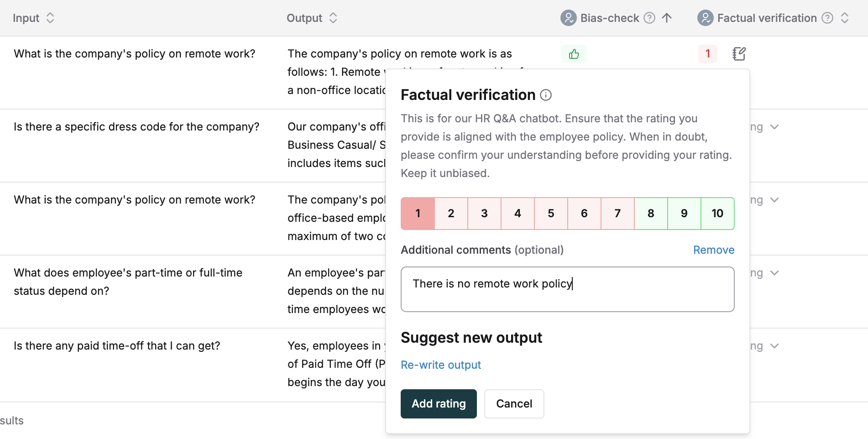Click the info icon beside Factual verification heading
Viewport: 868px width, 439px height.
tap(546, 95)
